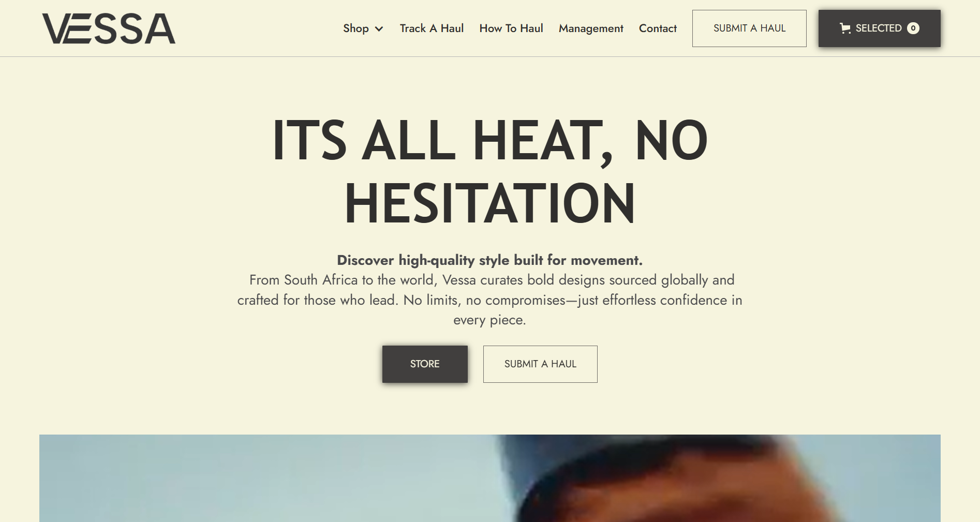Click the bold Discover high-quality style tagline
980x522 pixels.
coord(490,260)
